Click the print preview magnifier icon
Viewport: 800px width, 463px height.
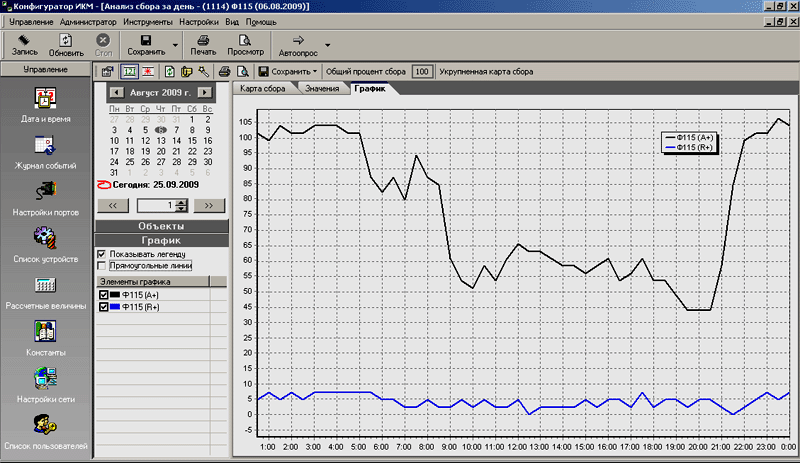(x=243, y=72)
